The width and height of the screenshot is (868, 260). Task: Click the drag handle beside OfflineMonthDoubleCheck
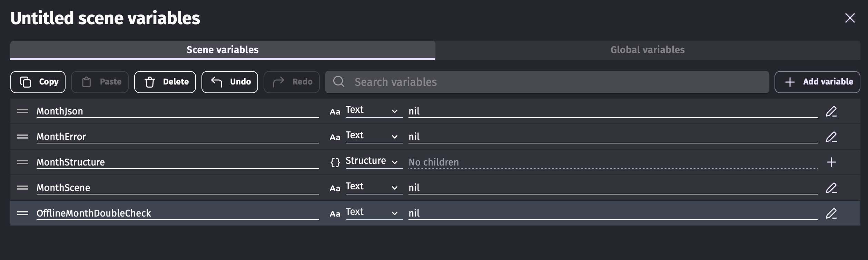click(x=23, y=213)
